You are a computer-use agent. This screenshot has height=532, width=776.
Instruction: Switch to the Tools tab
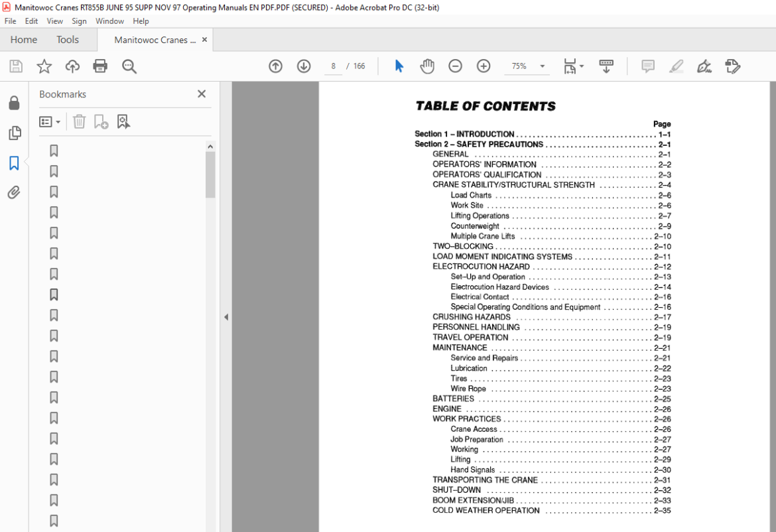67,40
